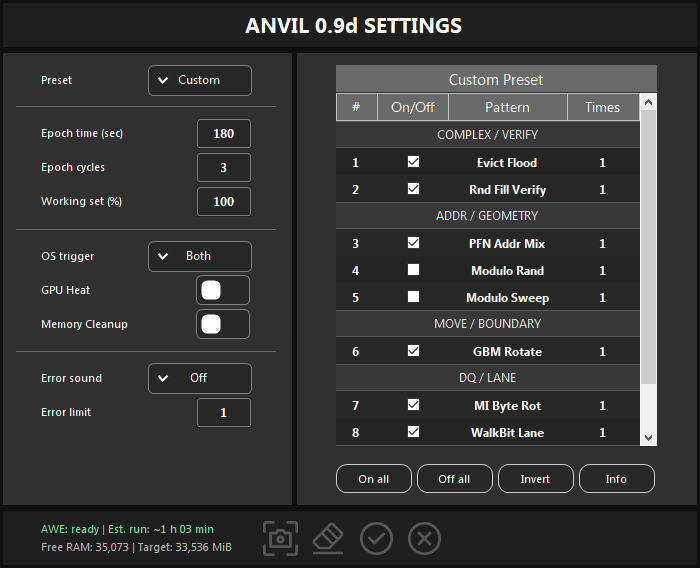Click the On/Off column header

pos(413,107)
